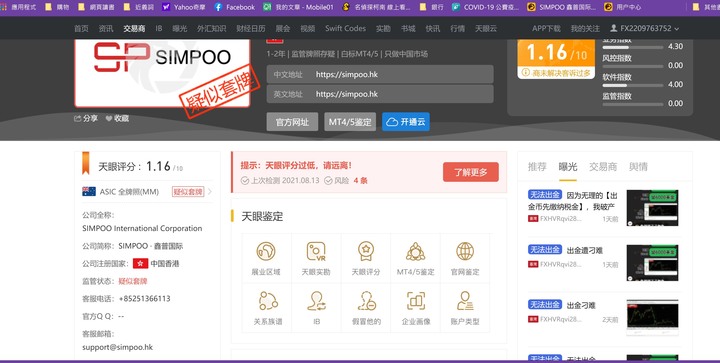This screenshot has width=720, height=363.
Task: Open 曝光 in top navigation bar
Action: click(x=180, y=28)
